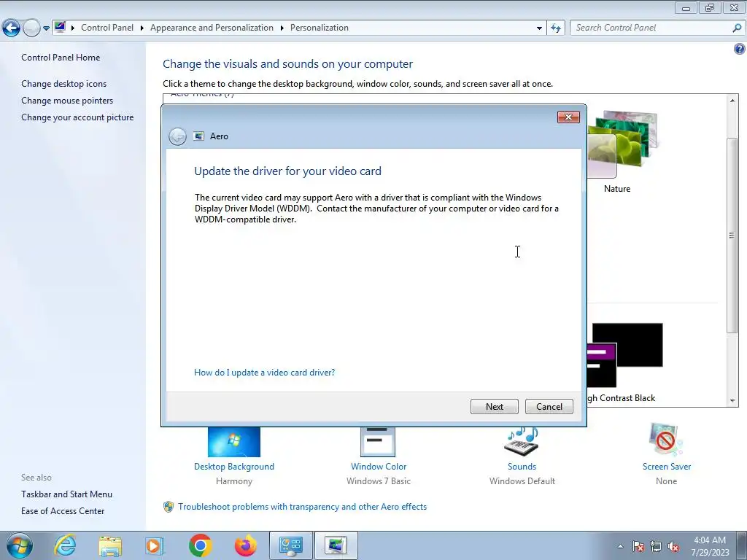Open Change your account picture
Screen dimensions: 747x560
(x=77, y=117)
